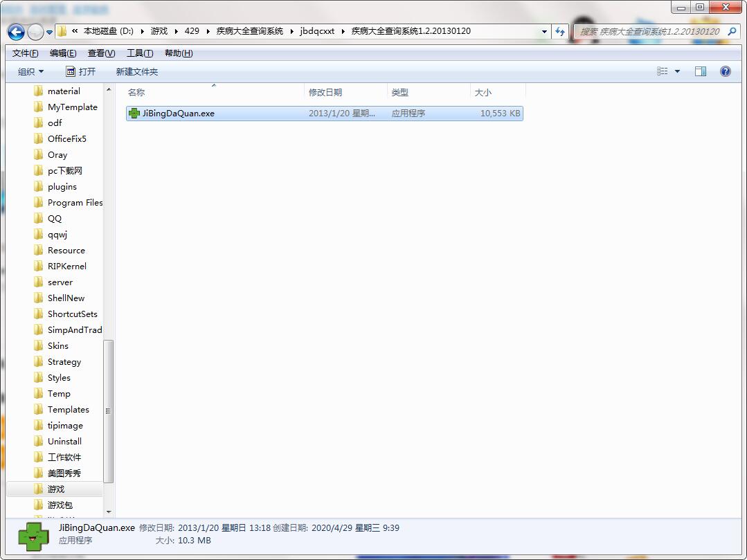Select the Uninstall folder
The height and width of the screenshot is (560, 747).
click(64, 442)
